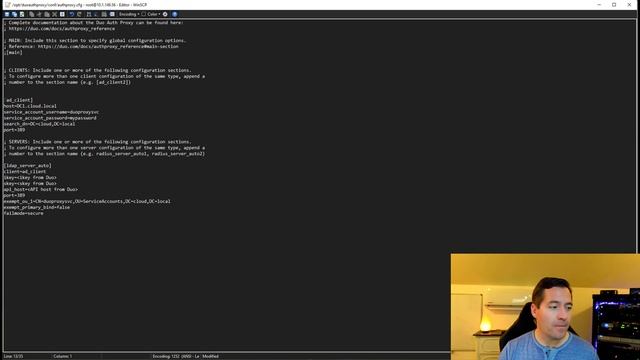This screenshot has height=360, width=640.
Task: Click the [main] section header line
Action: 13,52
